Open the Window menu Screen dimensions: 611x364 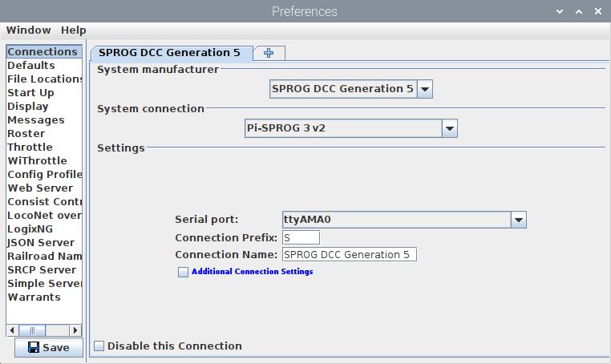pyautogui.click(x=28, y=30)
